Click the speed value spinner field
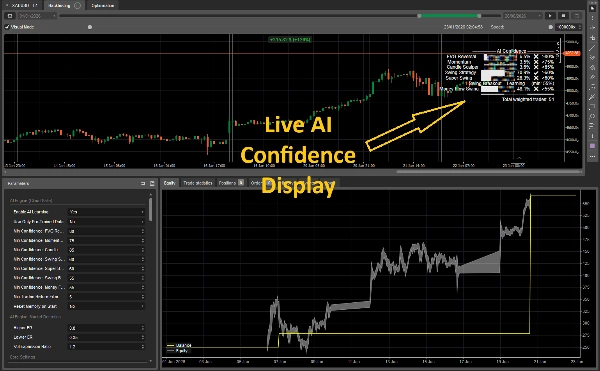This screenshot has height=371, width=600. [569, 27]
